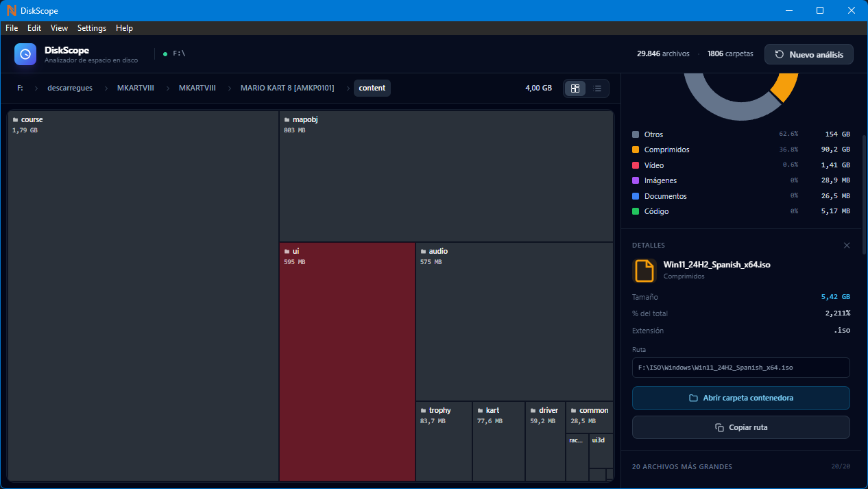This screenshot has height=489, width=868.
Task: Open the course treemap block
Action: (143, 296)
